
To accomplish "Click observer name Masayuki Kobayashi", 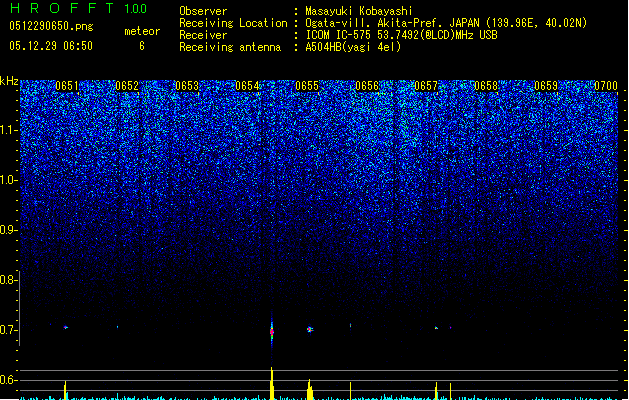I will pyautogui.click(x=359, y=11).
